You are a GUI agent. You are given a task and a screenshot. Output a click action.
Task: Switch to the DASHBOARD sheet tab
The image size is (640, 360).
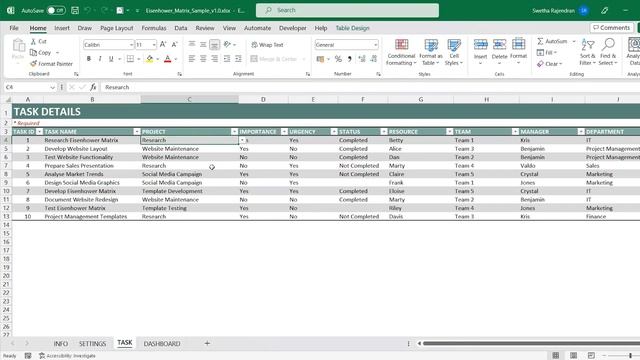(x=162, y=344)
